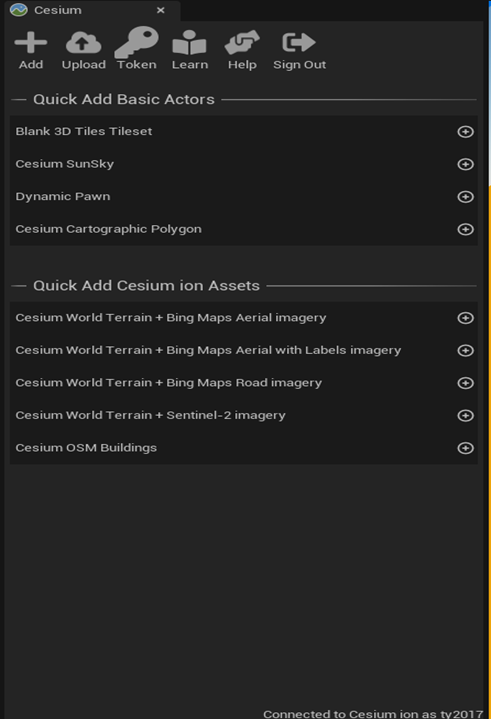The image size is (491, 719).
Task: Add Blank 3D Tiles Tileset via plus icon
Action: pyautogui.click(x=465, y=132)
